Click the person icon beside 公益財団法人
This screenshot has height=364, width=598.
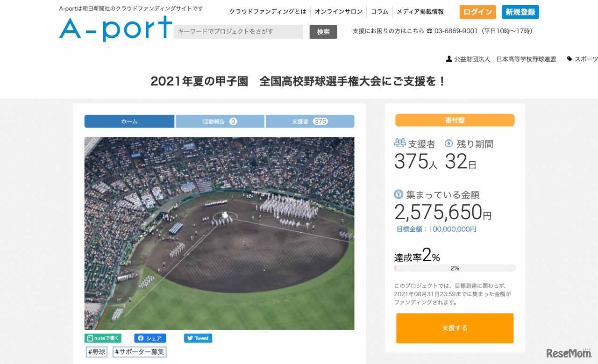click(x=448, y=59)
